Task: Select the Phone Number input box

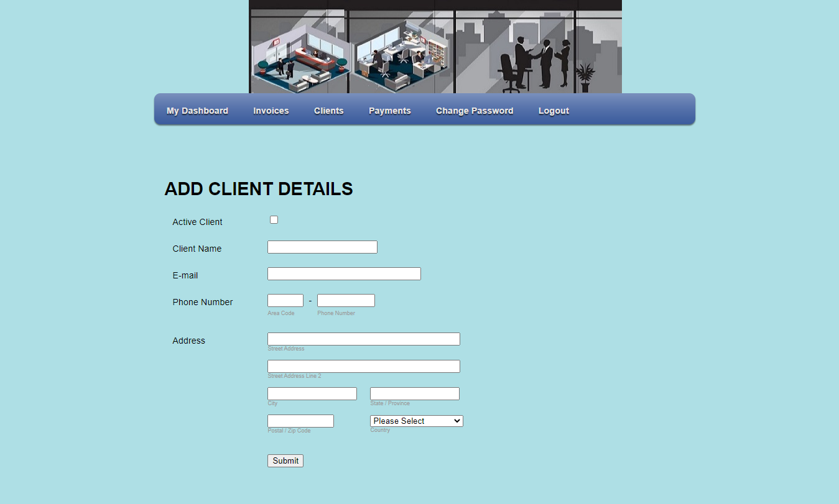Action: tap(346, 300)
